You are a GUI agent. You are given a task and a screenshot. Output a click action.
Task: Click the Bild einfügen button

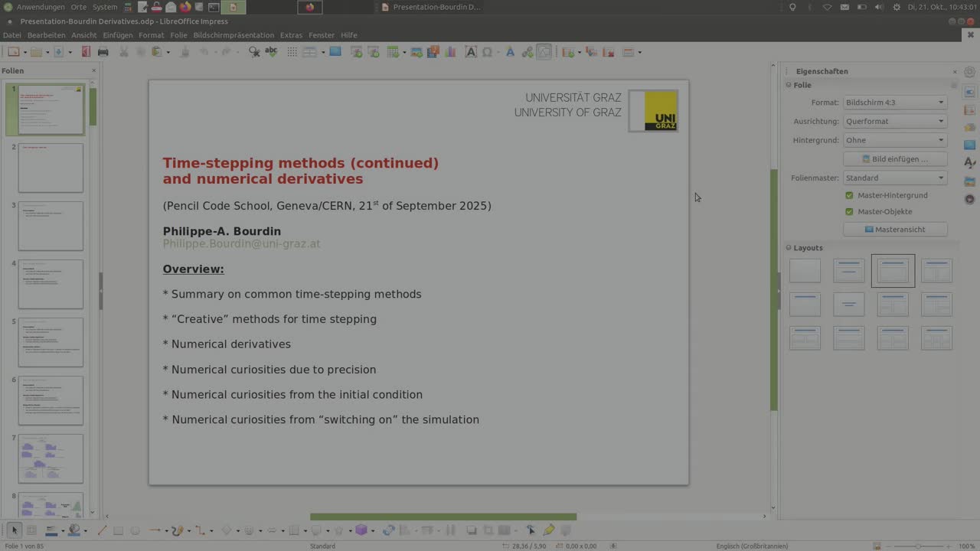click(x=894, y=159)
